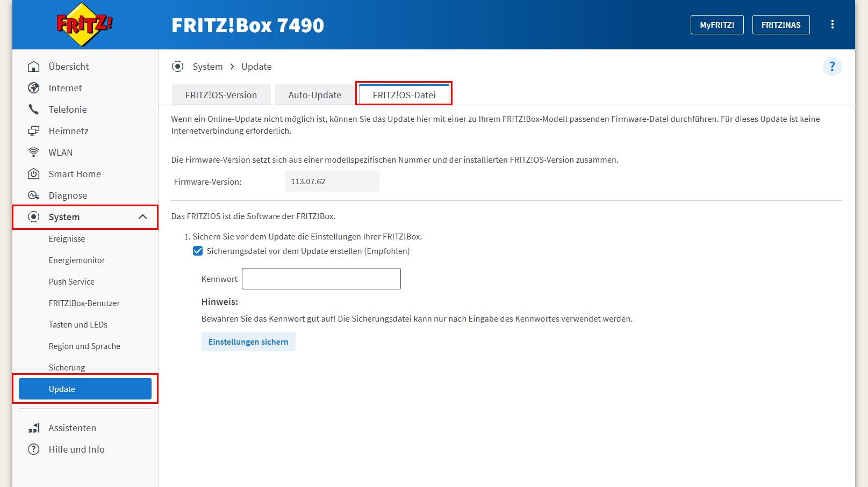Click the WLAN wifi icon
Viewport: 868px width, 487px height.
click(x=33, y=152)
